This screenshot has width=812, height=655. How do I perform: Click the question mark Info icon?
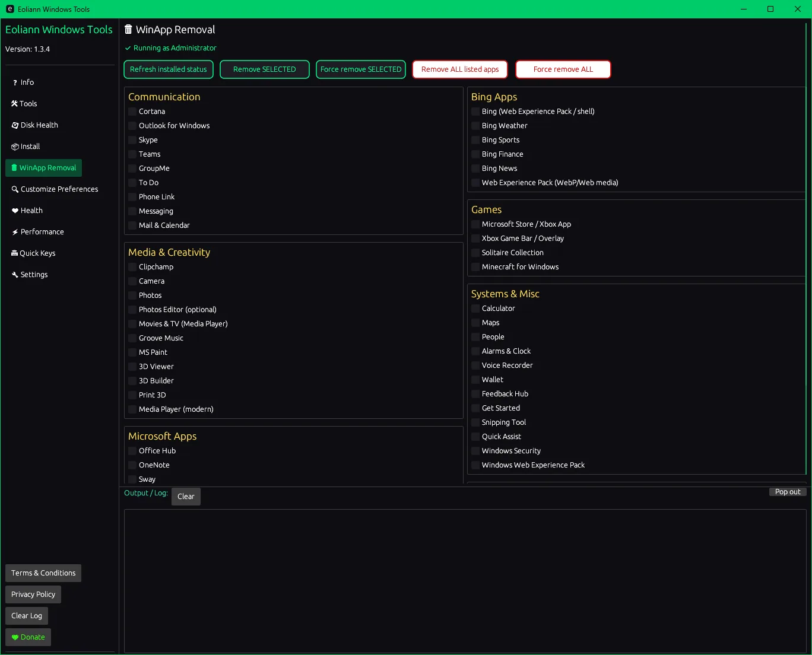15,83
